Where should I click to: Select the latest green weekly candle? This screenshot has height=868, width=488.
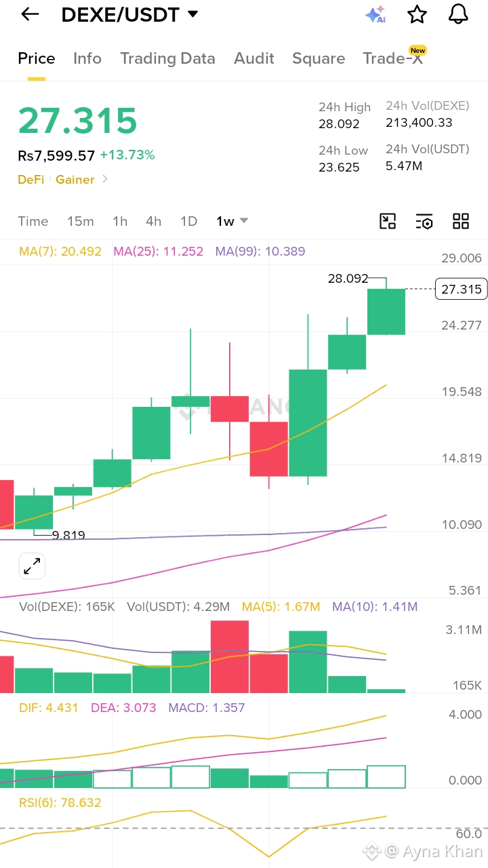[x=386, y=311]
